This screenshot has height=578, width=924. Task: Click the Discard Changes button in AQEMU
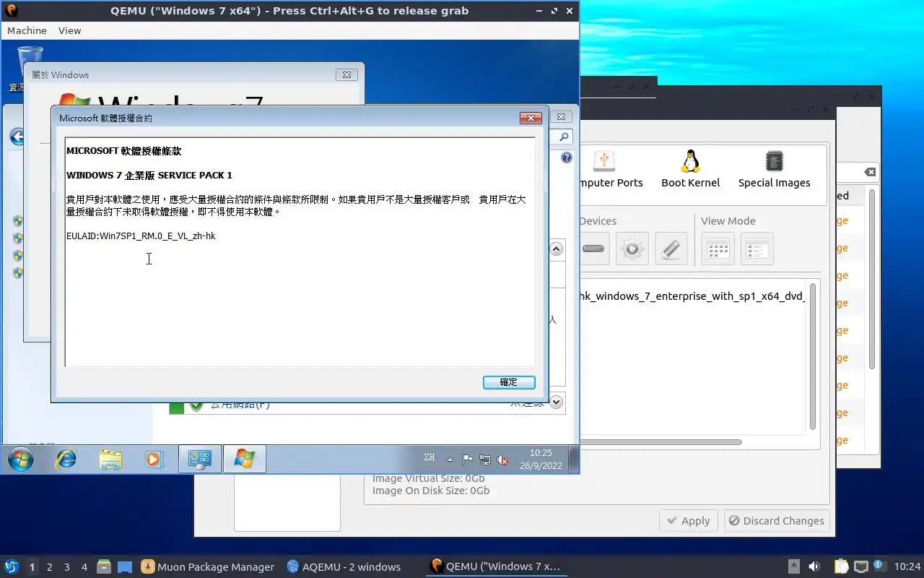[776, 521]
